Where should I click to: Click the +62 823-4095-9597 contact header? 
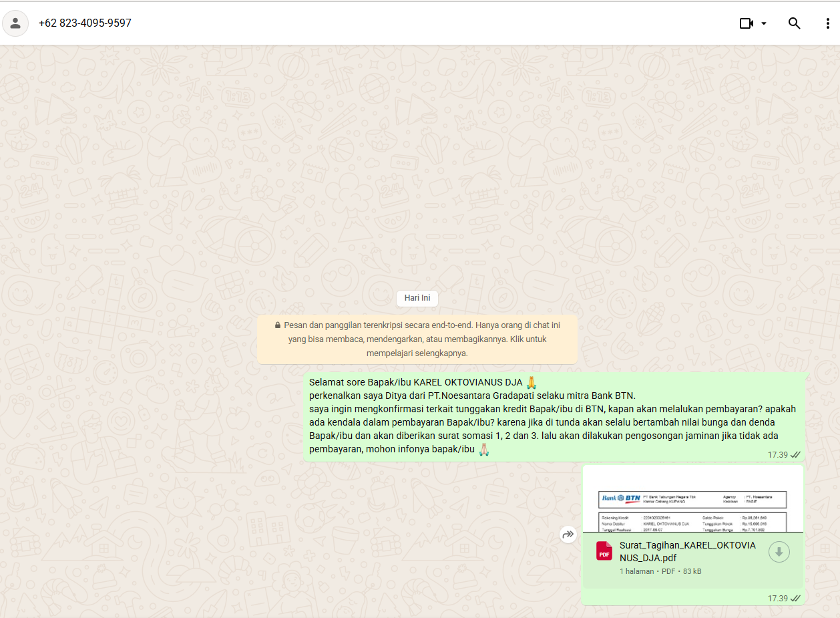(x=85, y=23)
